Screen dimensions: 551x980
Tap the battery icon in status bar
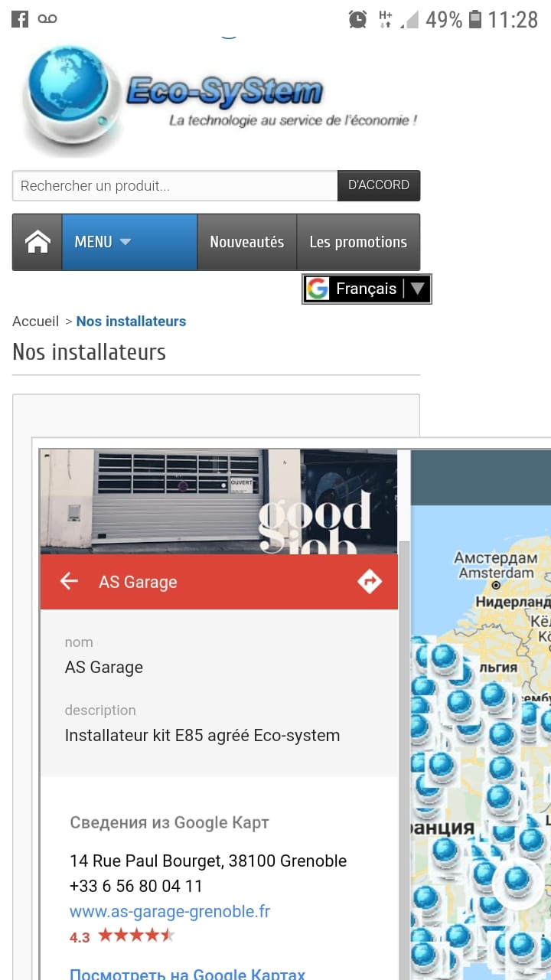(475, 19)
